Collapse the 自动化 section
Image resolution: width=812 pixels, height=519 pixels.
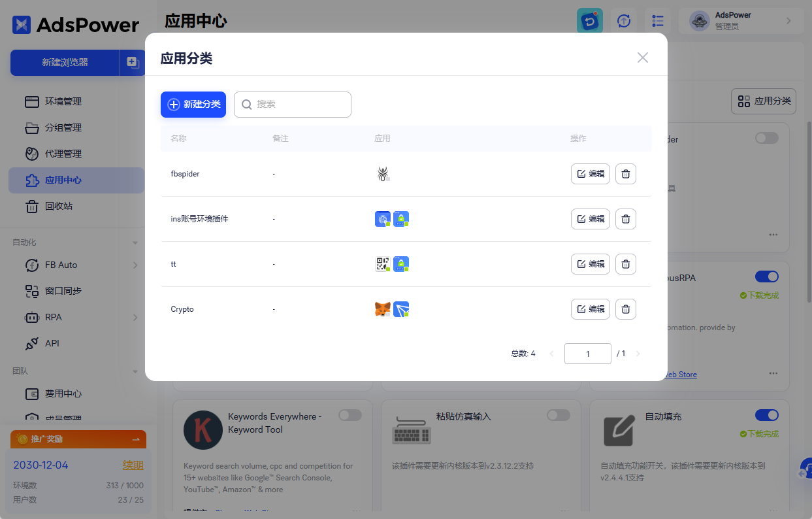(135, 243)
